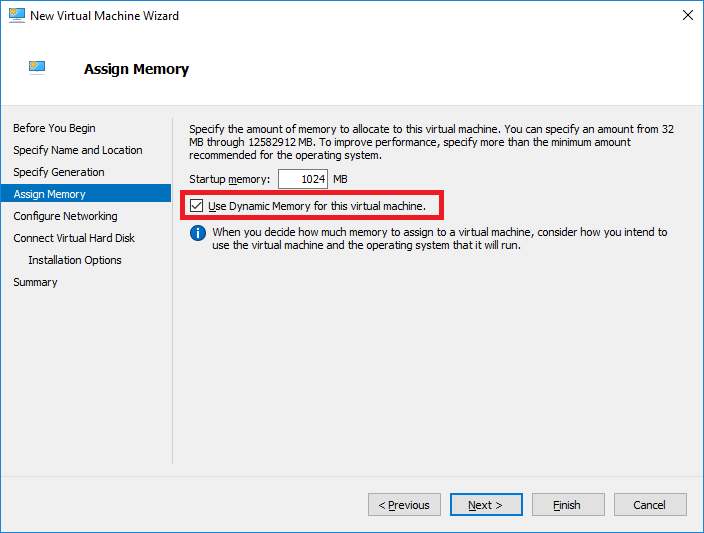Click the Next button
This screenshot has width=704, height=533.
click(x=486, y=505)
